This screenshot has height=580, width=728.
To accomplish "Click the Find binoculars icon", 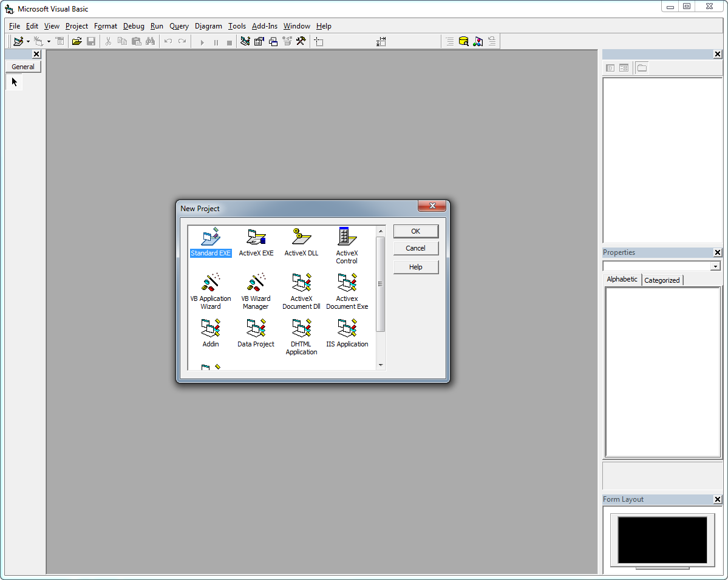I will click(x=150, y=41).
